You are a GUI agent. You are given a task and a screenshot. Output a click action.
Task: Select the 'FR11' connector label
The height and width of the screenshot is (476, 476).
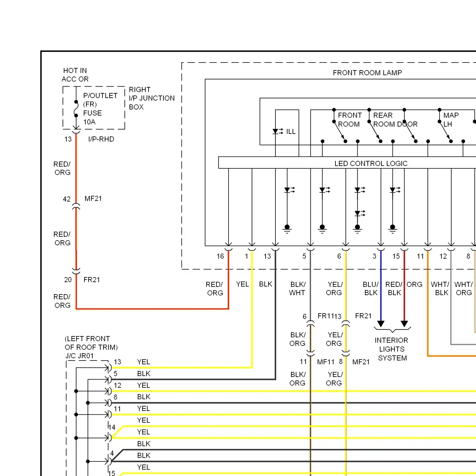pyautogui.click(x=325, y=316)
